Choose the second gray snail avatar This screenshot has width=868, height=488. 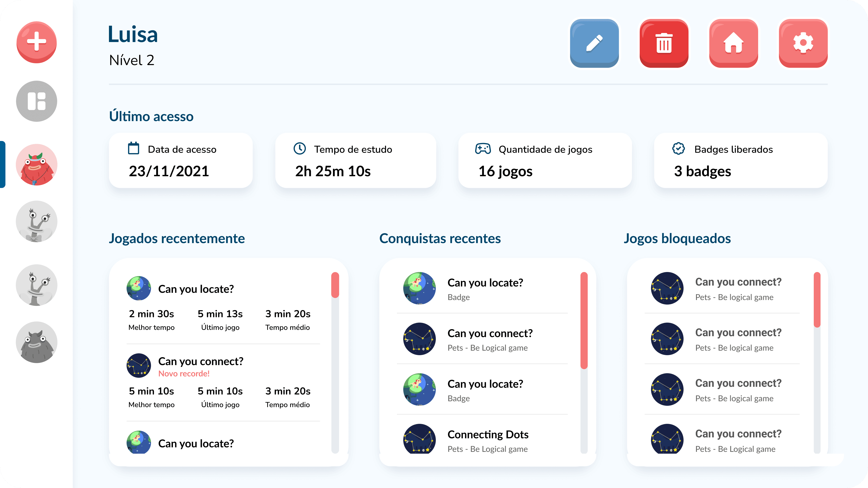[36, 285]
